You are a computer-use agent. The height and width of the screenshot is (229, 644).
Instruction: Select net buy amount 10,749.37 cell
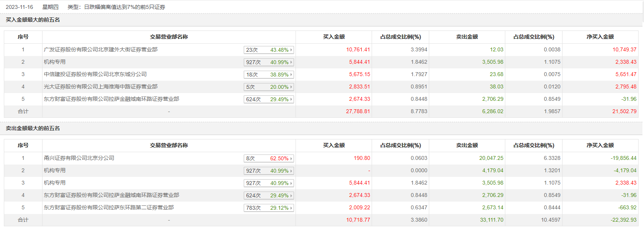click(624, 49)
